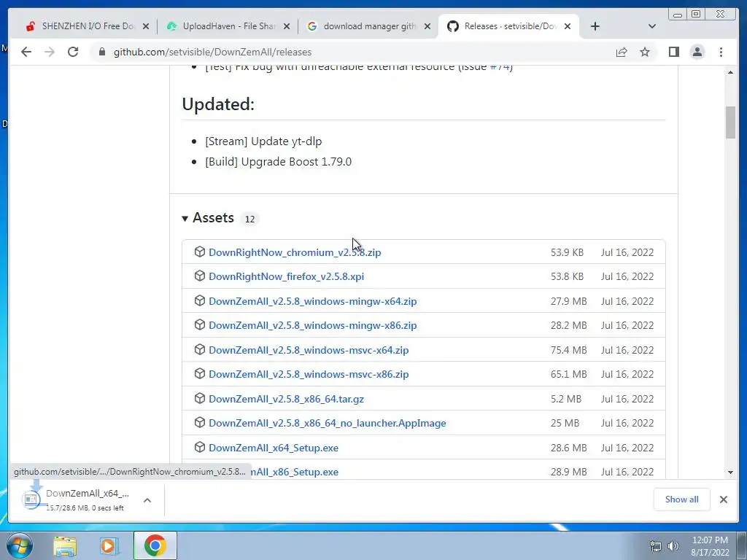747x560 pixels.
Task: Click page scroll up arrow
Action: (730, 72)
